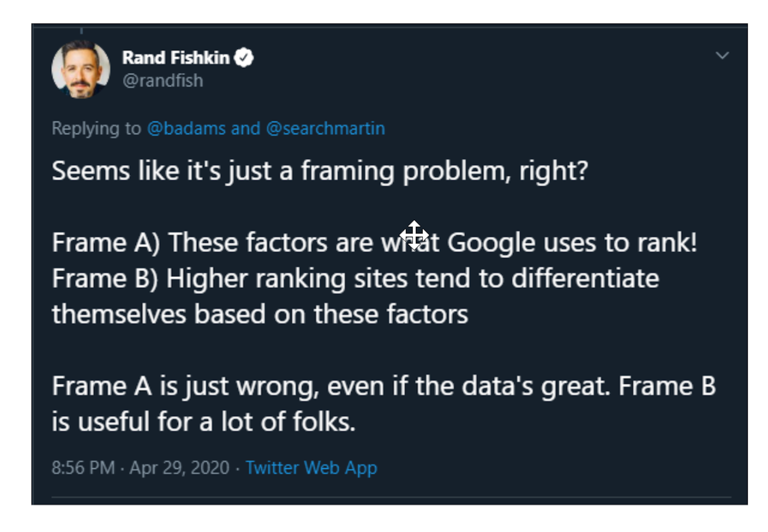This screenshot has height=532, width=768.
Task: Click the 'Replying to' label text
Action: (96, 128)
